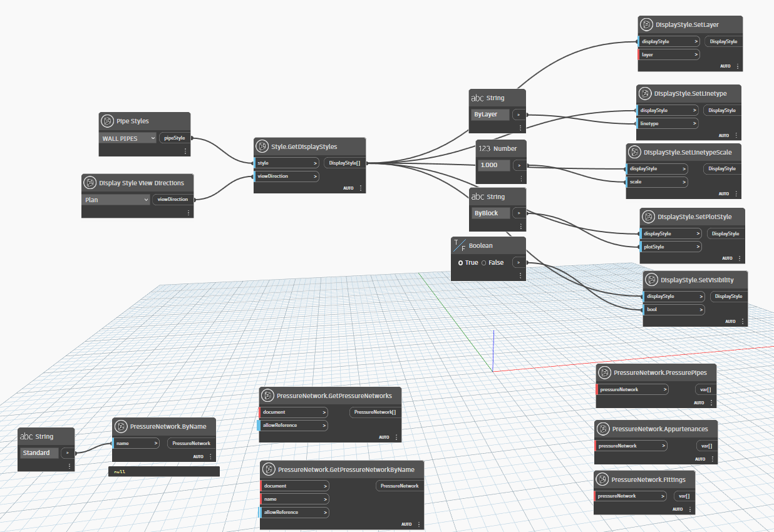This screenshot has width=774, height=532.
Task: Expand the layer input port chevron on SetLayer
Action: point(695,54)
